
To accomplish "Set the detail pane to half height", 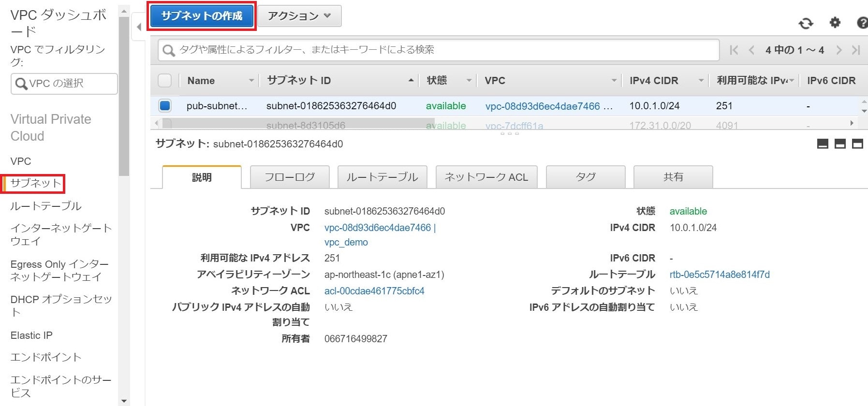I will pyautogui.click(x=840, y=144).
